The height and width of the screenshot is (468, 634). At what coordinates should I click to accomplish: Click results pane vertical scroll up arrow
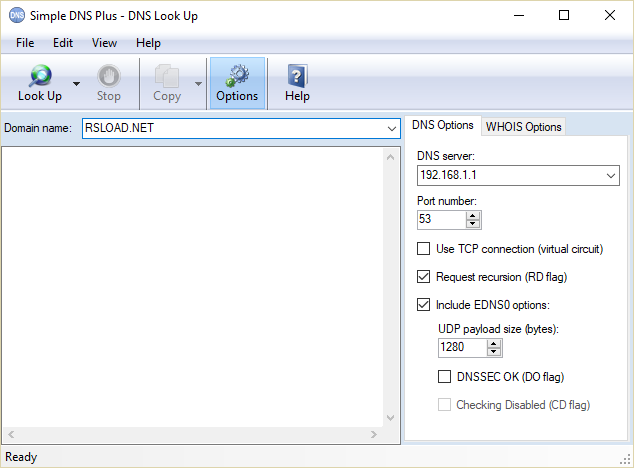click(390, 157)
